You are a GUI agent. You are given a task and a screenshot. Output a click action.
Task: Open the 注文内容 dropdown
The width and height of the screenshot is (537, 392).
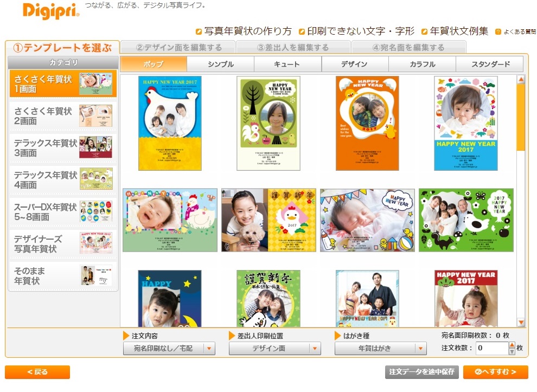click(169, 349)
